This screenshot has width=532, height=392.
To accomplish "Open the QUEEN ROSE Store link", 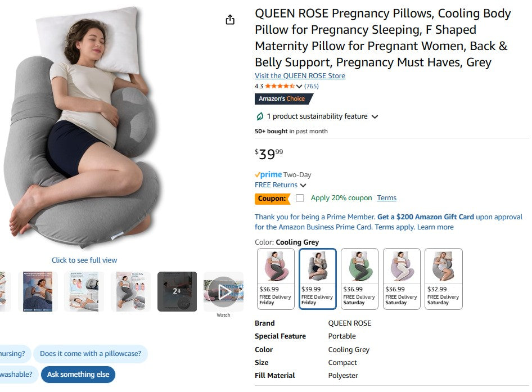I will click(x=300, y=75).
